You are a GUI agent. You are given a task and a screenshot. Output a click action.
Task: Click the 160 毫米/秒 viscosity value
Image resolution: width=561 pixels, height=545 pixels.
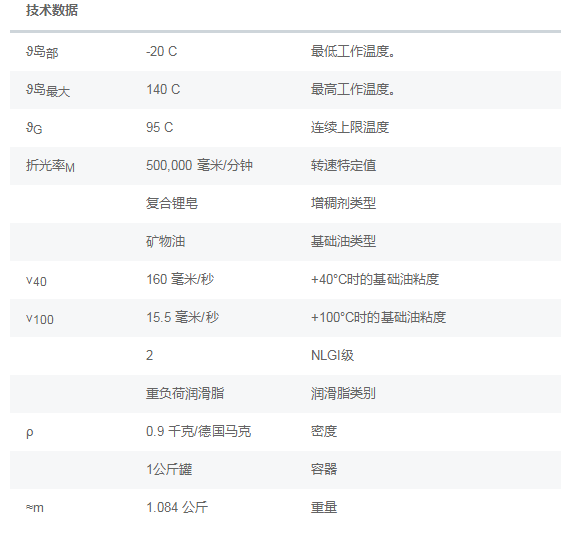point(180,279)
